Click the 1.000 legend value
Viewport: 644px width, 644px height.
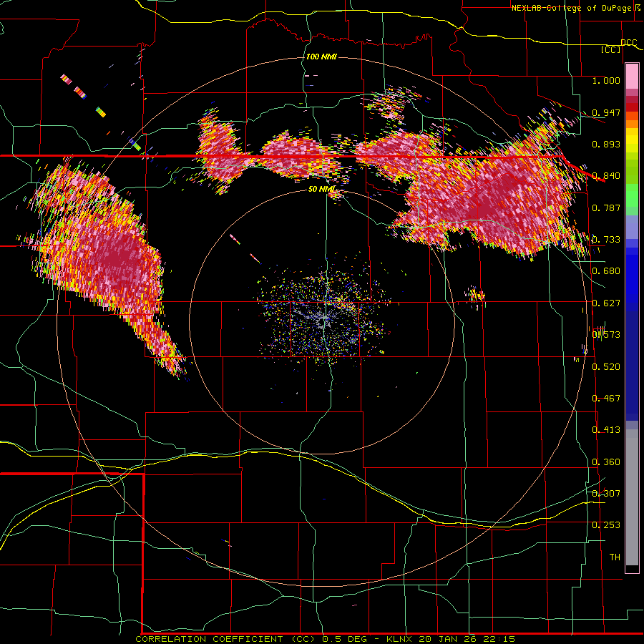coord(606,80)
